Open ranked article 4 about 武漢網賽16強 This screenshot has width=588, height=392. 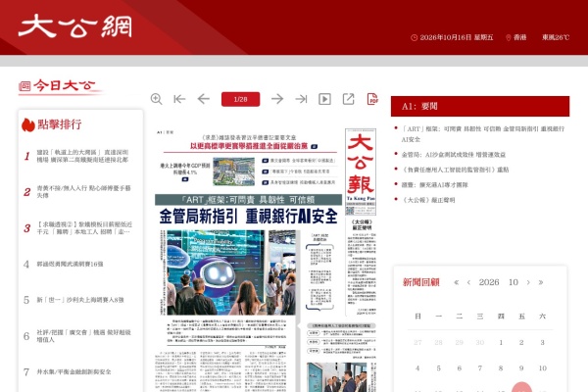click(70, 264)
